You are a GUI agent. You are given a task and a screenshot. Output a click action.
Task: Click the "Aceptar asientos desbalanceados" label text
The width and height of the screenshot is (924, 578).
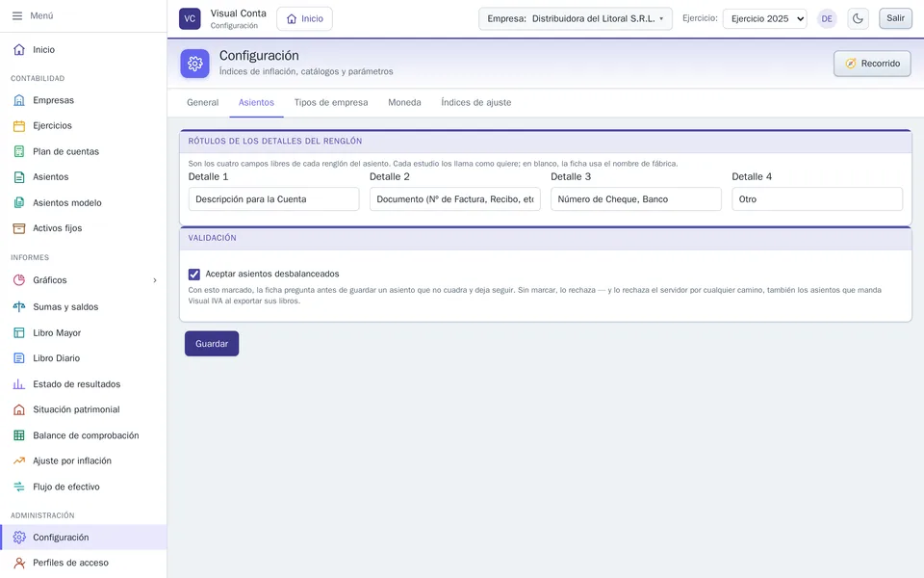(272, 275)
